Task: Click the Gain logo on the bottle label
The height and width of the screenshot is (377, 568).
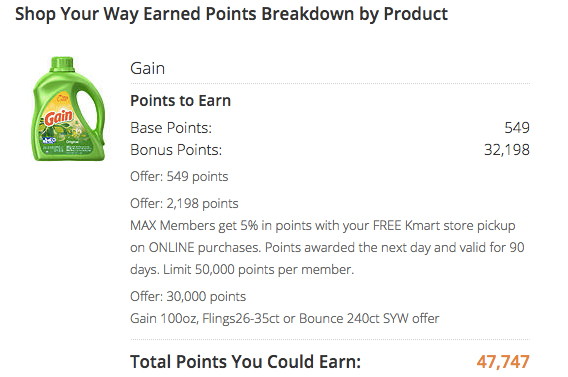Action: 59,118
